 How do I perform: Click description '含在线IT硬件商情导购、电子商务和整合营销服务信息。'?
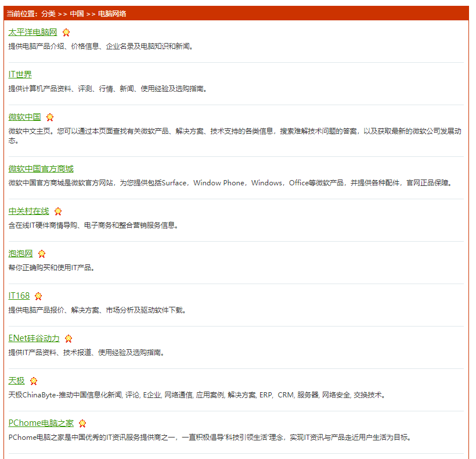[x=93, y=225]
